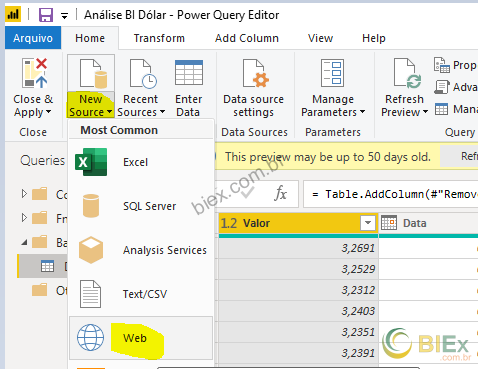This screenshot has width=478, height=369.
Task: Click the Text/CSV document icon
Action: [x=90, y=294]
